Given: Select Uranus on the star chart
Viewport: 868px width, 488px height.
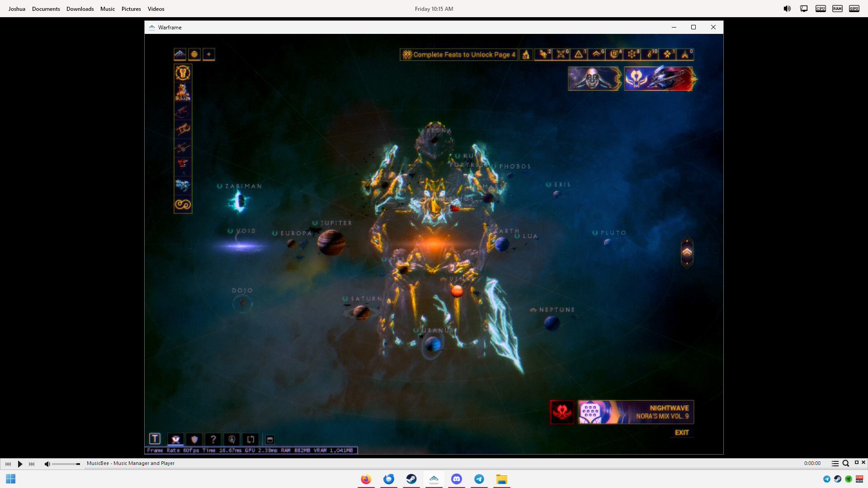Looking at the screenshot, I should (433, 345).
